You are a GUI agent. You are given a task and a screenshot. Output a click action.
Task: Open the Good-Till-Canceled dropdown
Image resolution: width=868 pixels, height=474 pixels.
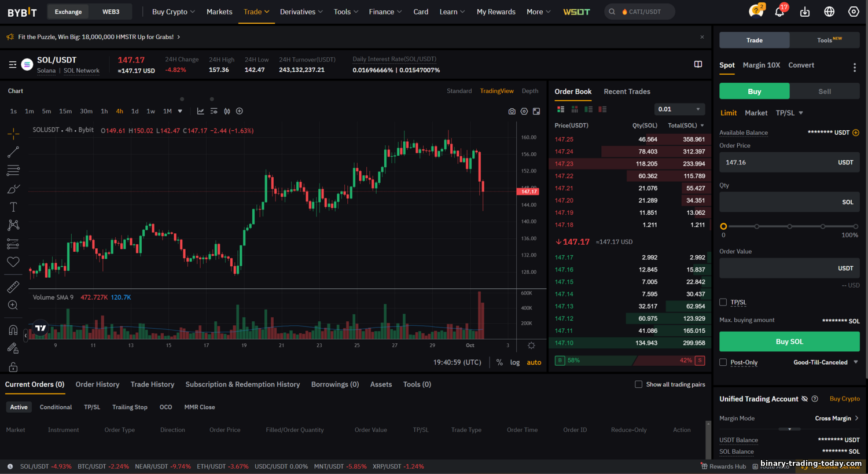coord(826,362)
